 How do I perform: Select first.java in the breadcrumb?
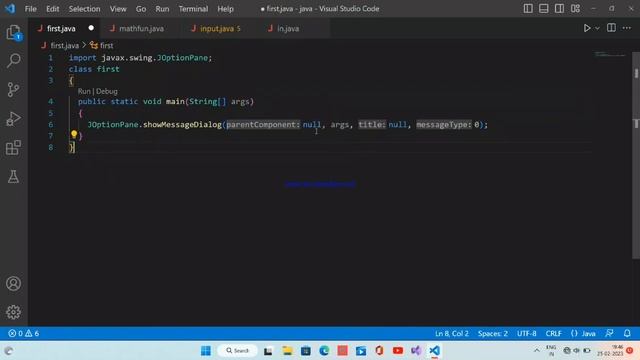point(64,46)
